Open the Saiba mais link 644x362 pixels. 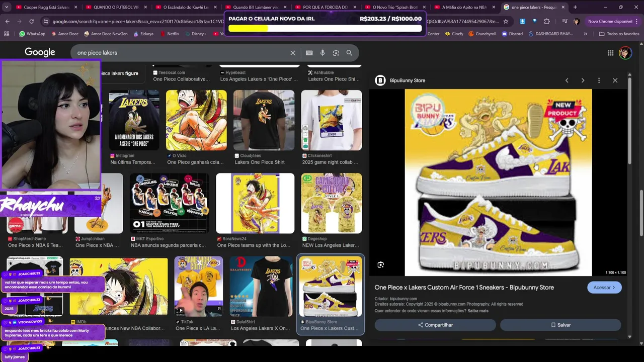point(478,311)
